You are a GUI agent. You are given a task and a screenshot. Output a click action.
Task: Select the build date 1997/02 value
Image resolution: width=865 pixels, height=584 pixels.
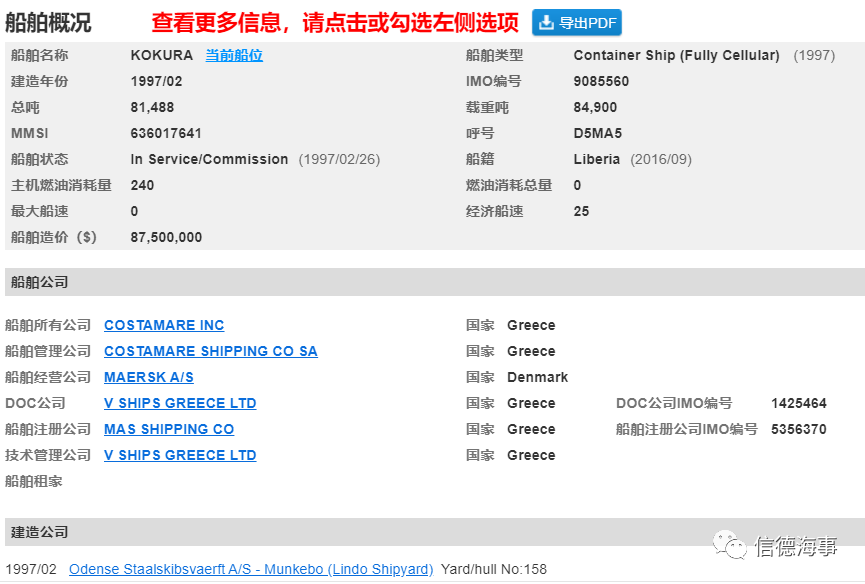156,81
